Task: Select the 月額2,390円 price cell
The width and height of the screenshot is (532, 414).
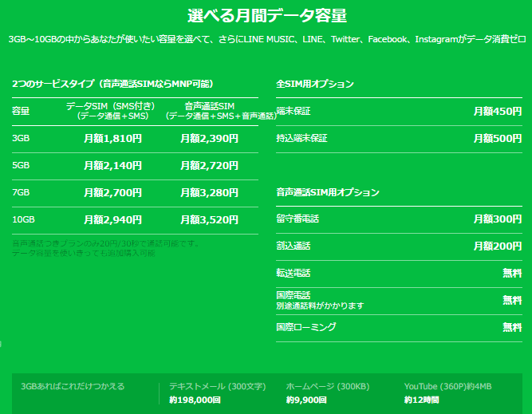Action: (209, 139)
